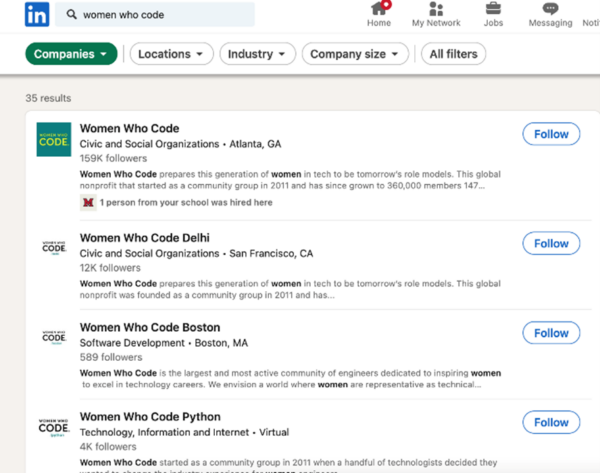
Task: Click the Jobs label in navigation
Action: click(x=493, y=23)
